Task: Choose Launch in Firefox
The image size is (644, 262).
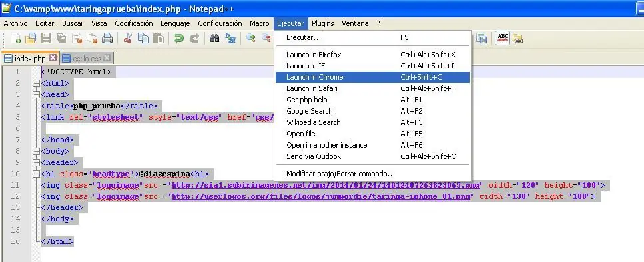Action: (372, 55)
